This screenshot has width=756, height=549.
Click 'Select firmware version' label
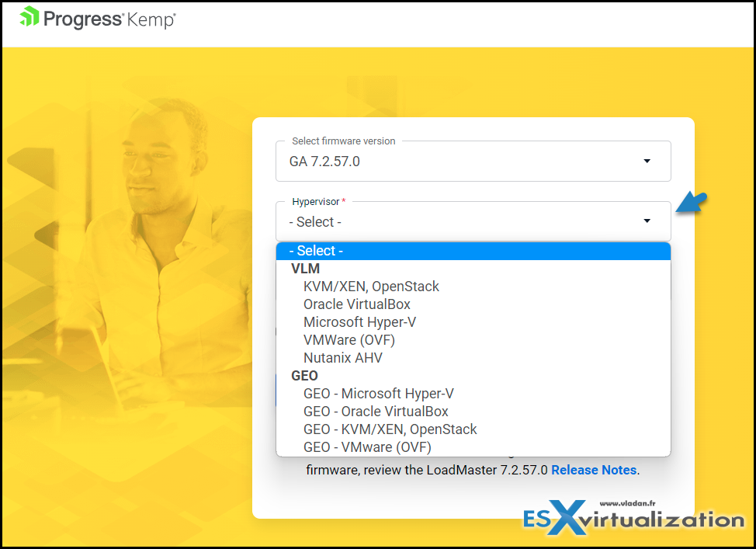(x=343, y=141)
